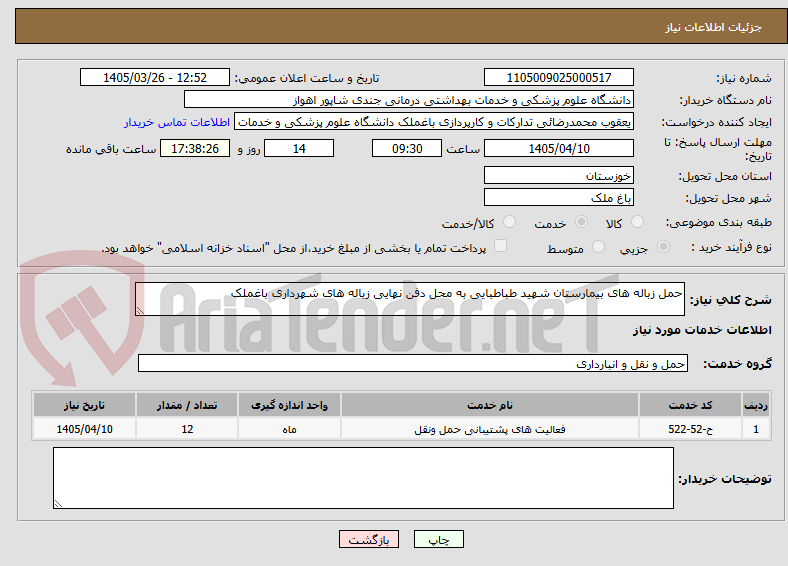Click the request creator name field
This screenshot has height=566, width=788.
434,122
